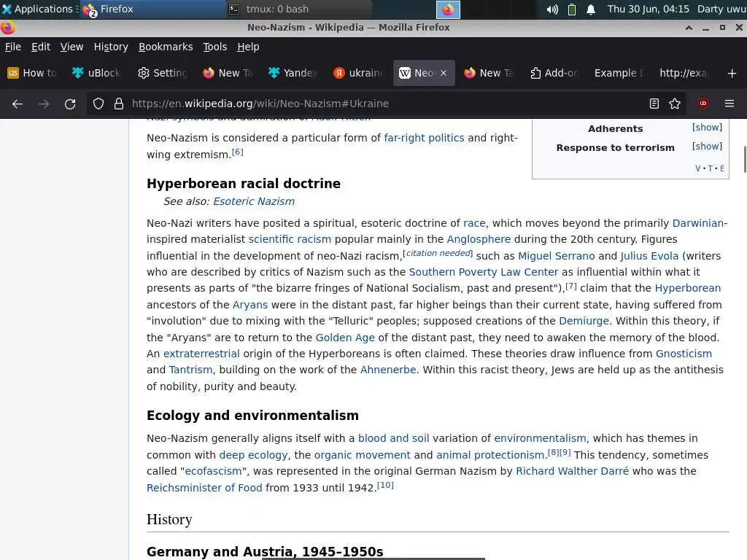Open the History menu

pos(111,47)
